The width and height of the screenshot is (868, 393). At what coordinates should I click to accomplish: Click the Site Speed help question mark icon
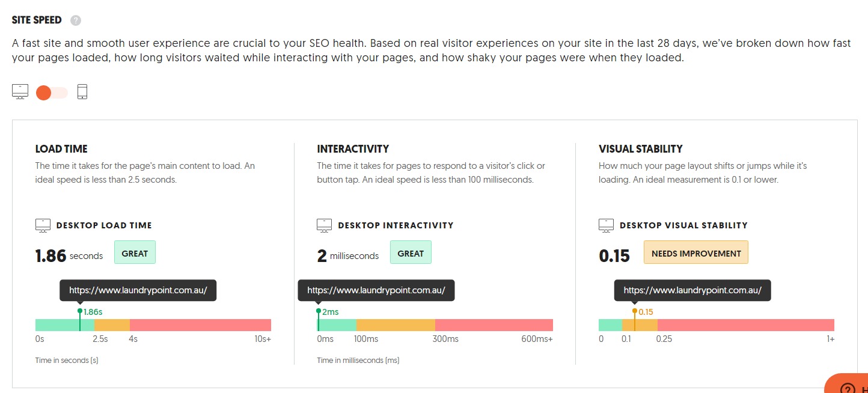click(75, 20)
